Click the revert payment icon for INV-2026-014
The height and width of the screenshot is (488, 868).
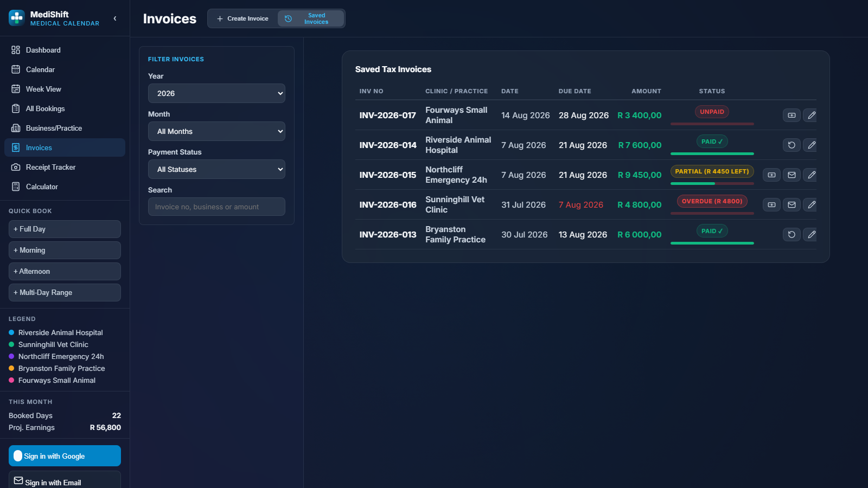pos(792,145)
